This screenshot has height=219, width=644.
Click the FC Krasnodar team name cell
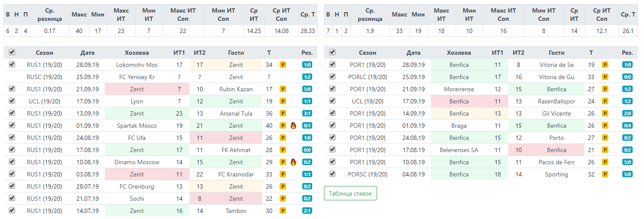pyautogui.click(x=236, y=174)
